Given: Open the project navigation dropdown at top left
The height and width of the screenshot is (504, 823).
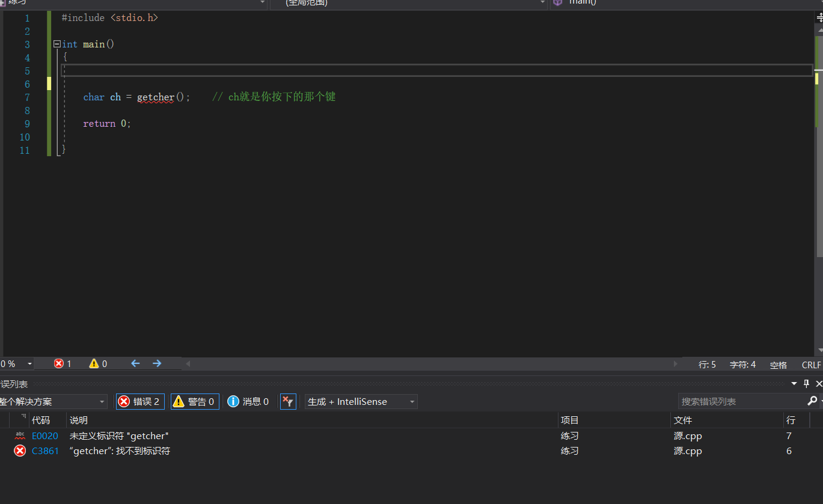Looking at the screenshot, I should tap(133, 3).
